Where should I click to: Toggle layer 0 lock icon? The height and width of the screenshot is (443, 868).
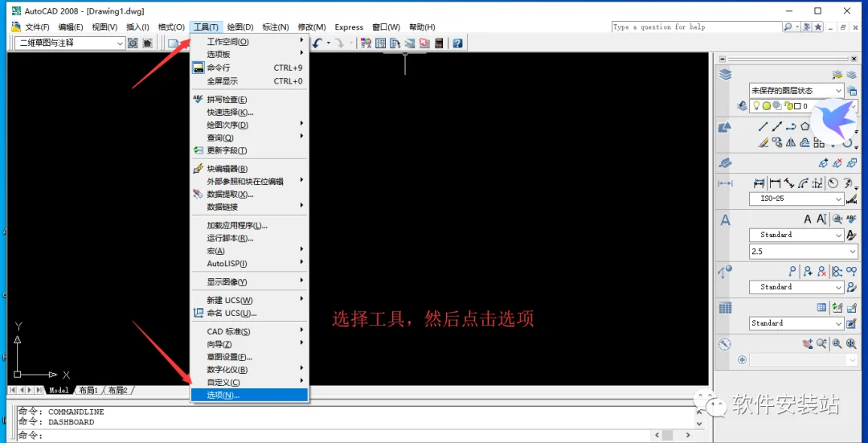point(788,106)
